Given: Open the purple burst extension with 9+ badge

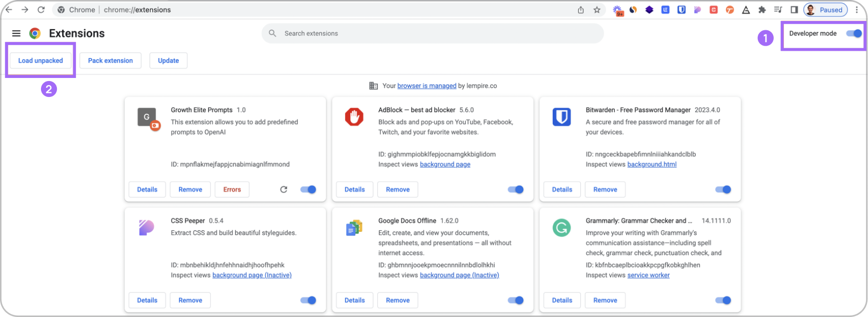Looking at the screenshot, I should pos(618,10).
